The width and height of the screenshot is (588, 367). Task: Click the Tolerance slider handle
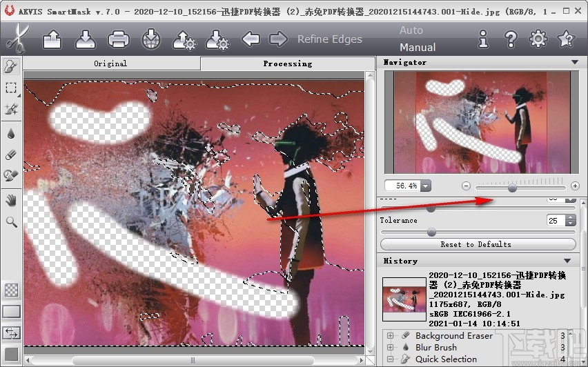(x=431, y=232)
